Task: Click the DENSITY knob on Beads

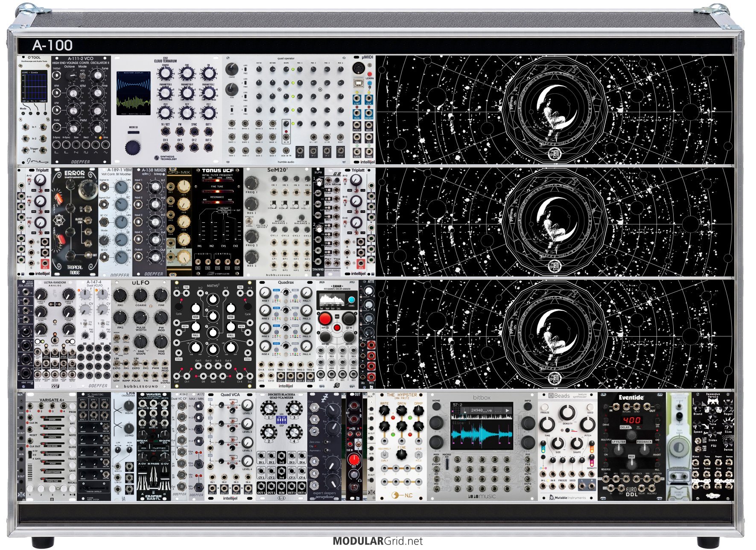Action: [567, 413]
